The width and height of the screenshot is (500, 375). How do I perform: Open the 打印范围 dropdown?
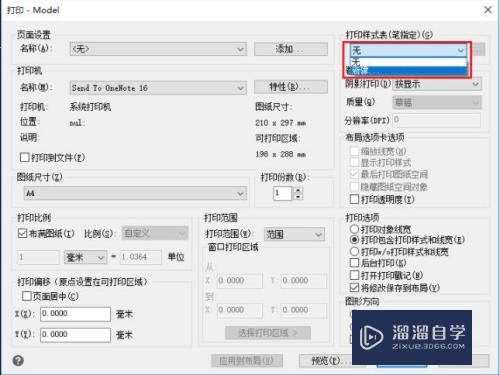(294, 235)
